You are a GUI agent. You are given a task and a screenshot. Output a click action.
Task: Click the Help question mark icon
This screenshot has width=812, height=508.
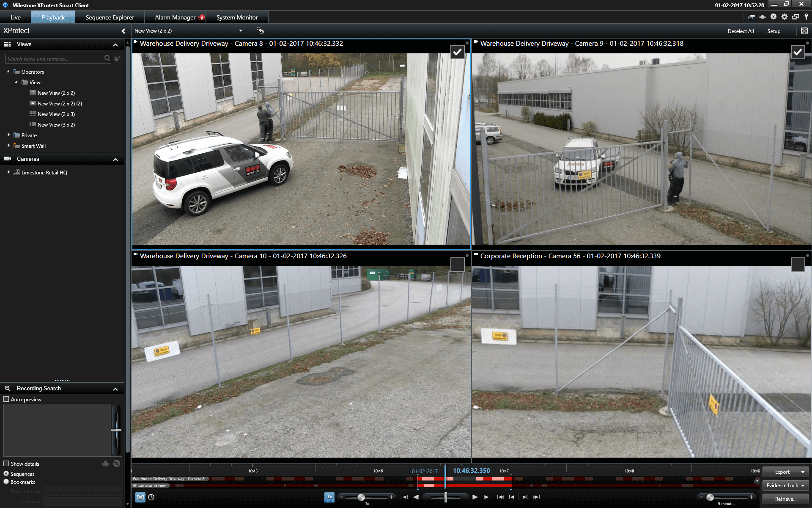point(773,17)
